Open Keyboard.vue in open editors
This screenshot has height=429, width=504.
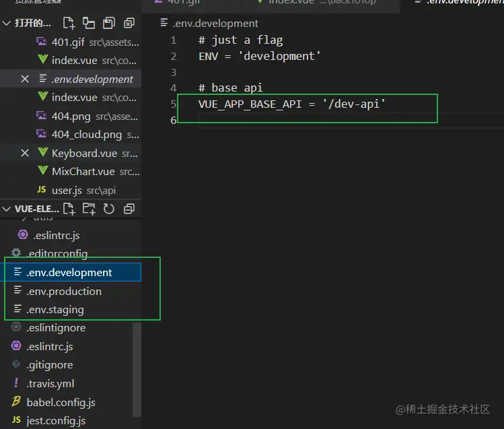point(71,153)
